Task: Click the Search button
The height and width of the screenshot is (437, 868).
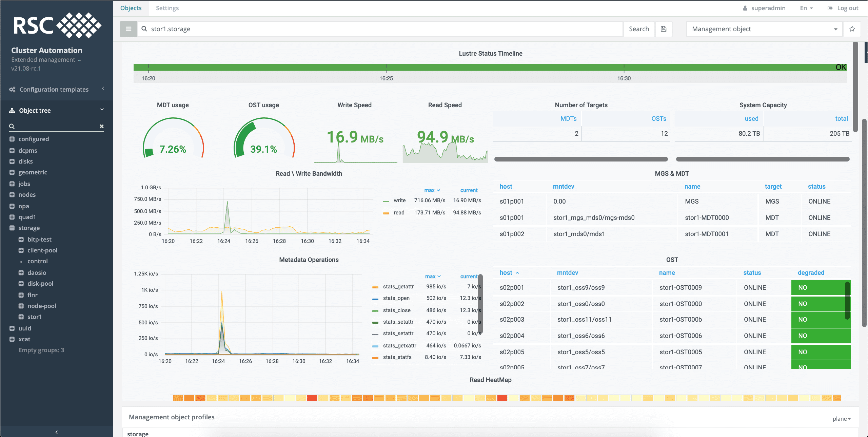Action: click(x=639, y=29)
